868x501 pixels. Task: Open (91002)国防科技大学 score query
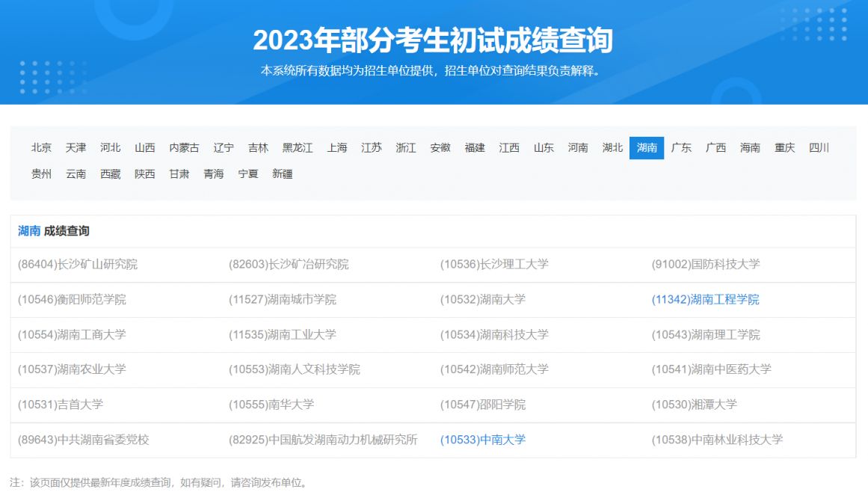click(706, 265)
